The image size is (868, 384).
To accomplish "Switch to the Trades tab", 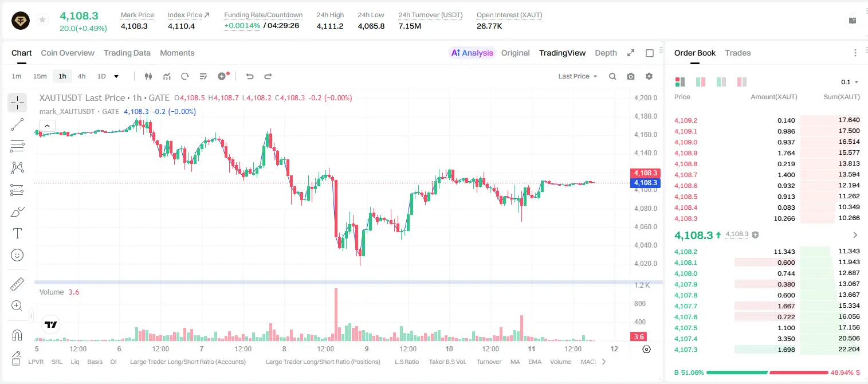I will [x=738, y=53].
